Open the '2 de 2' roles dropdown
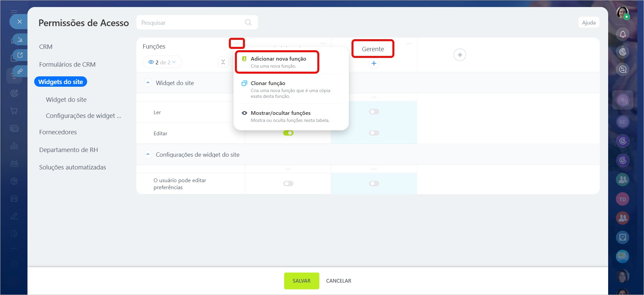This screenshot has height=295, width=644. click(x=162, y=62)
